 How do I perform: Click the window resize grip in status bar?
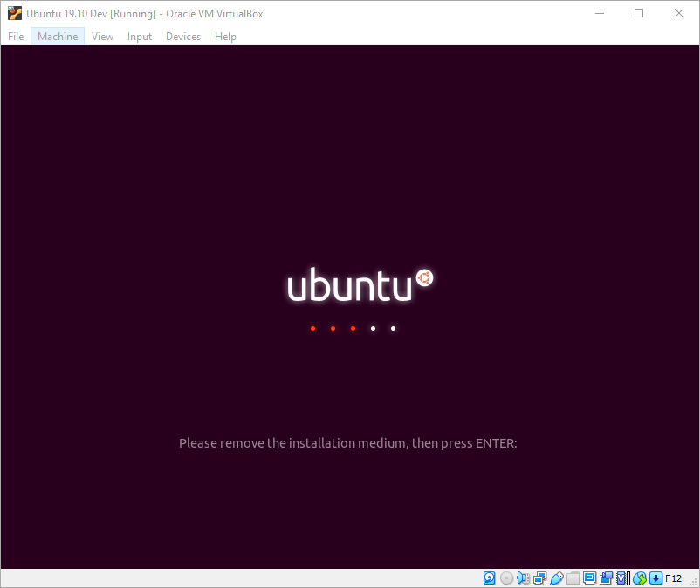pos(693,582)
